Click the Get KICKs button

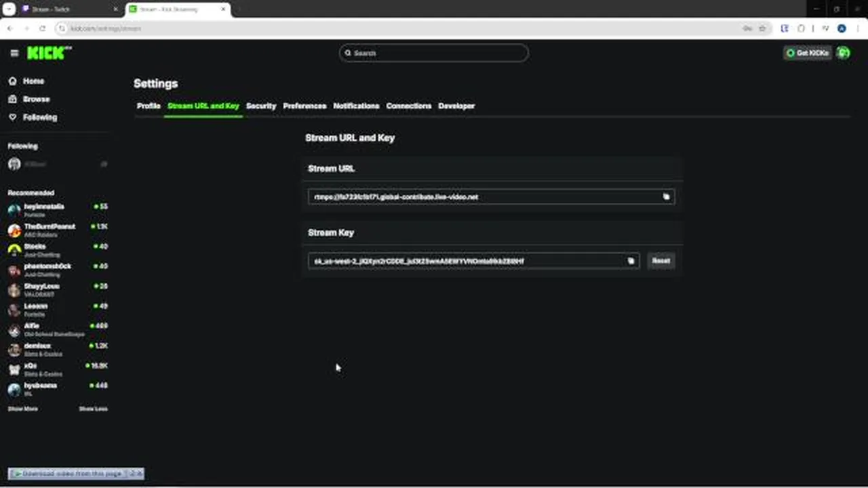pyautogui.click(x=808, y=53)
